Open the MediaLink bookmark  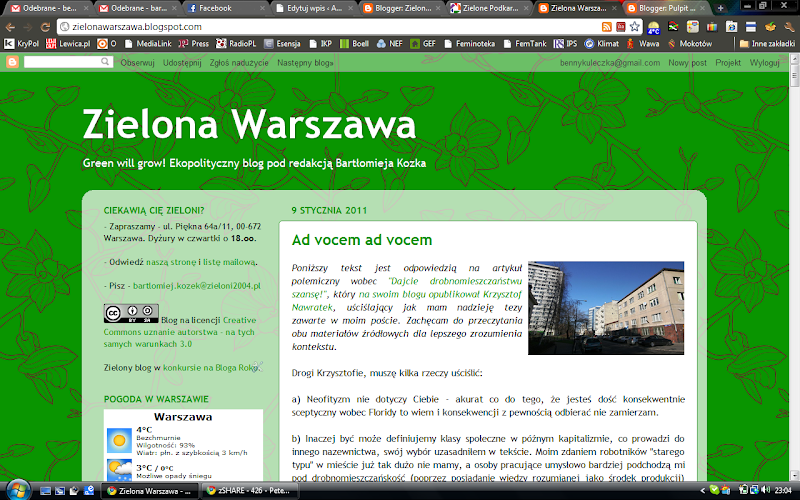click(148, 44)
